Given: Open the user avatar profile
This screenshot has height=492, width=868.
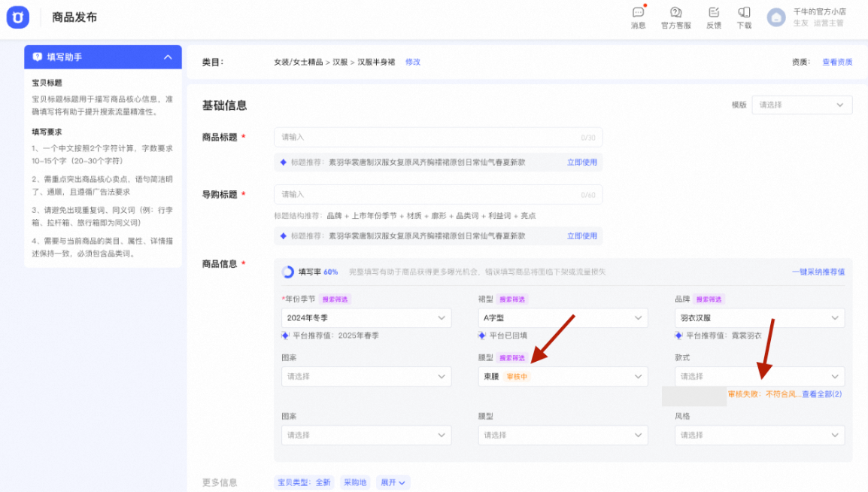Looking at the screenshot, I should (776, 17).
